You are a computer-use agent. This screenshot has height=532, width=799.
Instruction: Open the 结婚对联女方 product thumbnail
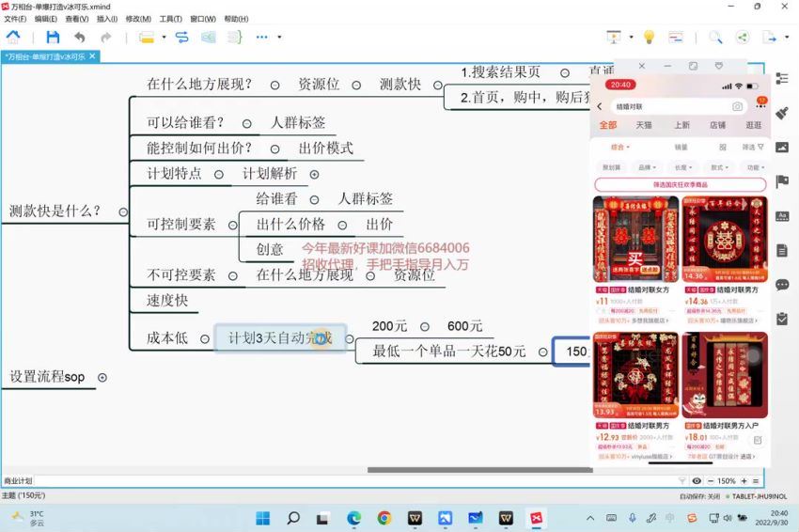[635, 239]
